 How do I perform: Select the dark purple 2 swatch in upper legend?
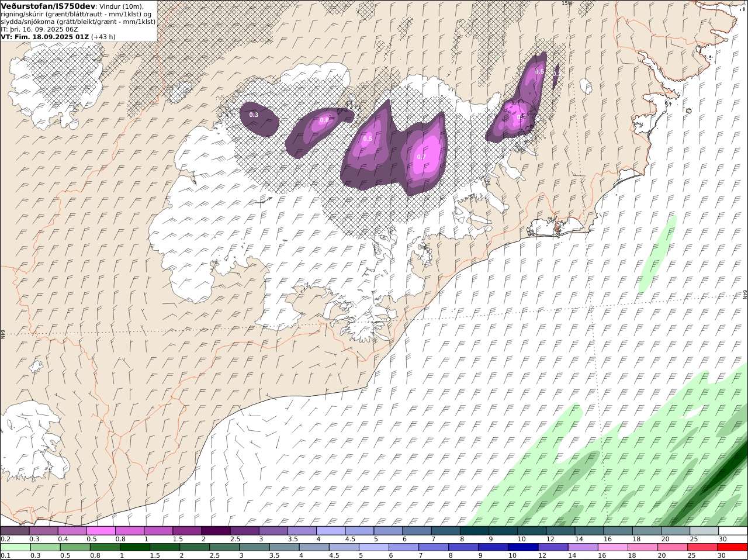[216, 531]
